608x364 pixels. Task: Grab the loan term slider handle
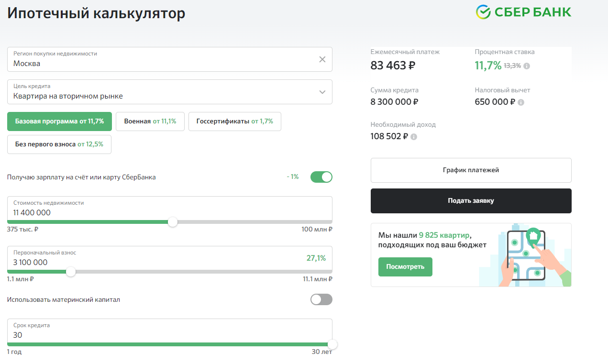(x=332, y=344)
